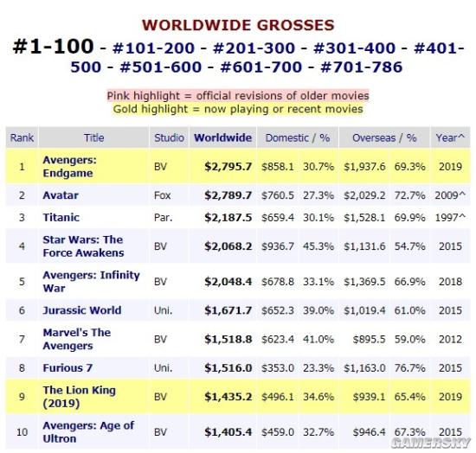The height and width of the screenshot is (453, 476).
Task: Open the #601-700 rankings page
Action: tap(261, 67)
